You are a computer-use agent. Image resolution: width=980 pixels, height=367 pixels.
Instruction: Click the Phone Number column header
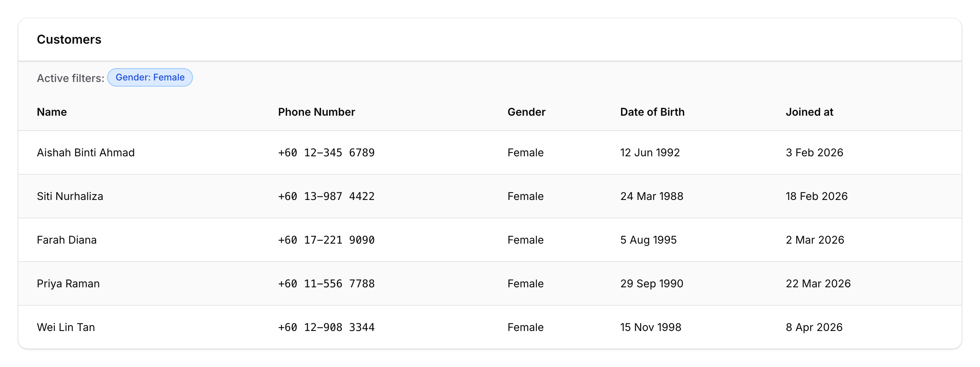[317, 112]
